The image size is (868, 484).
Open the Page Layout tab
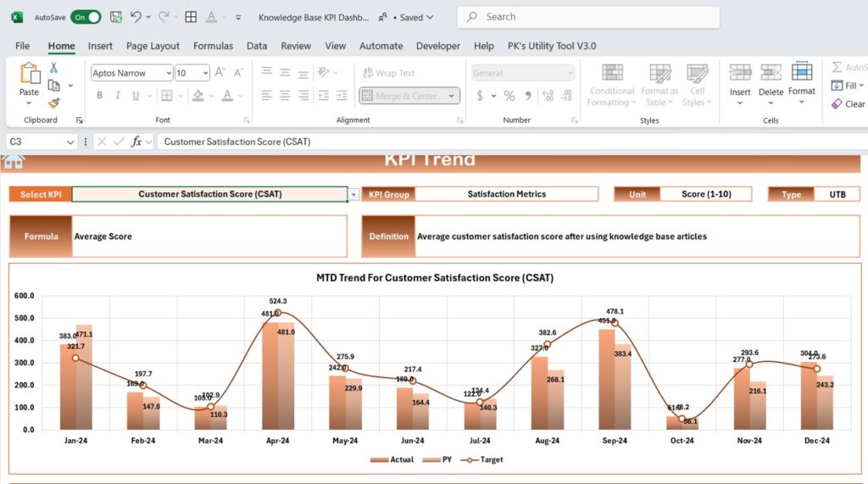coord(153,46)
